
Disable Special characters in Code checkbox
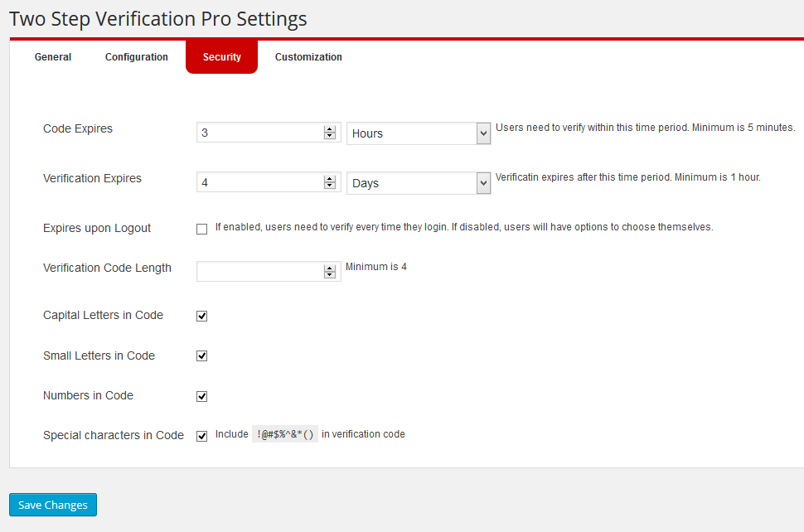tap(202, 436)
